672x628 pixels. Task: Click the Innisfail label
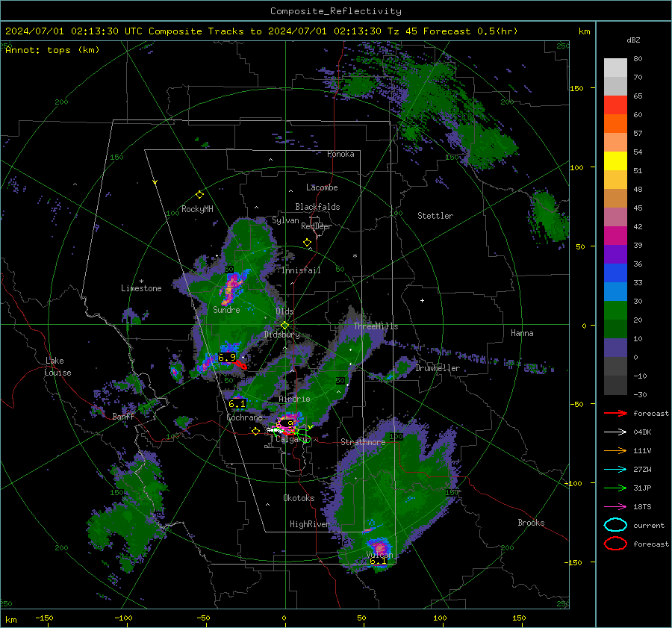[x=301, y=270]
